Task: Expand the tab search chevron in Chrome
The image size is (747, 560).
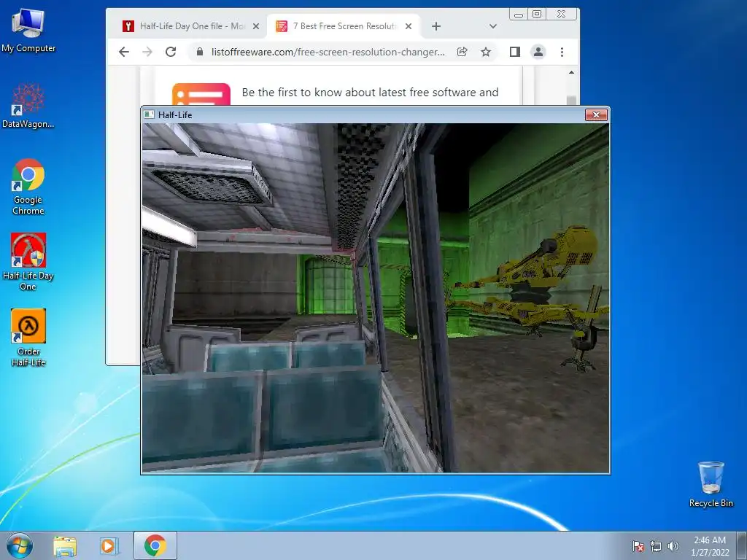Action: (493, 26)
